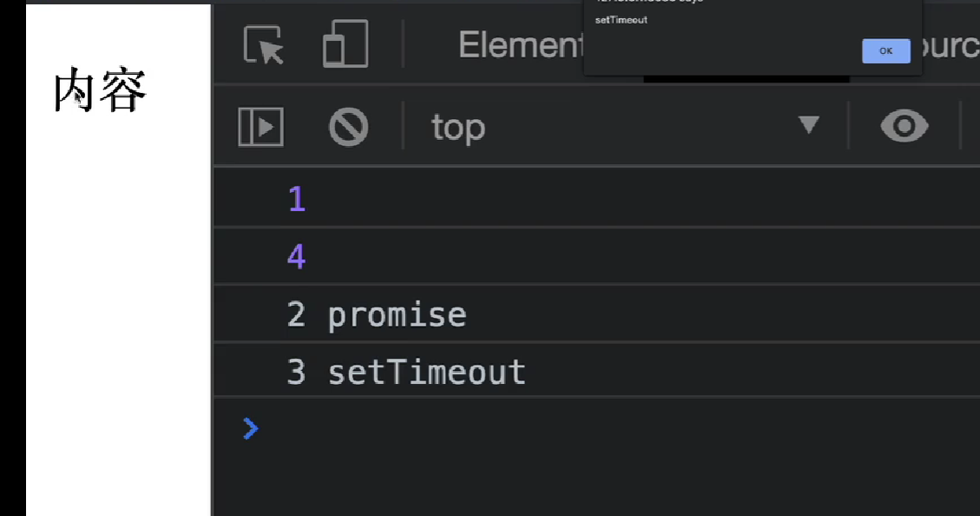Select the console log line 4
980x516 pixels.
pos(597,255)
